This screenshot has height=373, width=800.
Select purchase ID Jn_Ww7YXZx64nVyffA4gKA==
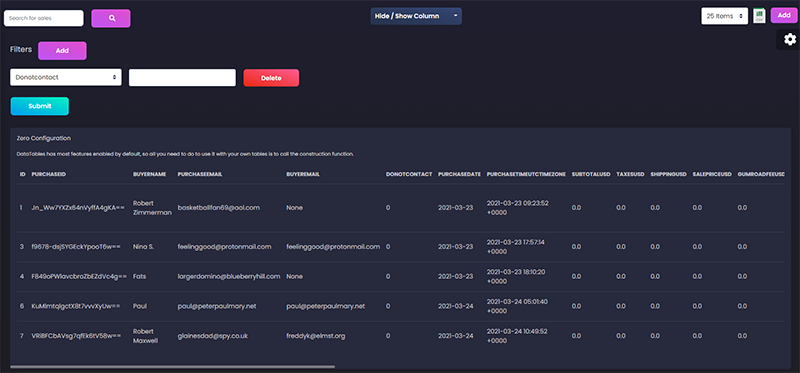pos(78,208)
